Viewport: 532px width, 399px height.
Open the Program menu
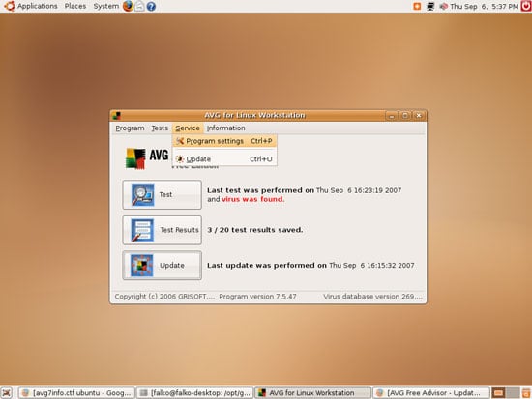pyautogui.click(x=130, y=128)
